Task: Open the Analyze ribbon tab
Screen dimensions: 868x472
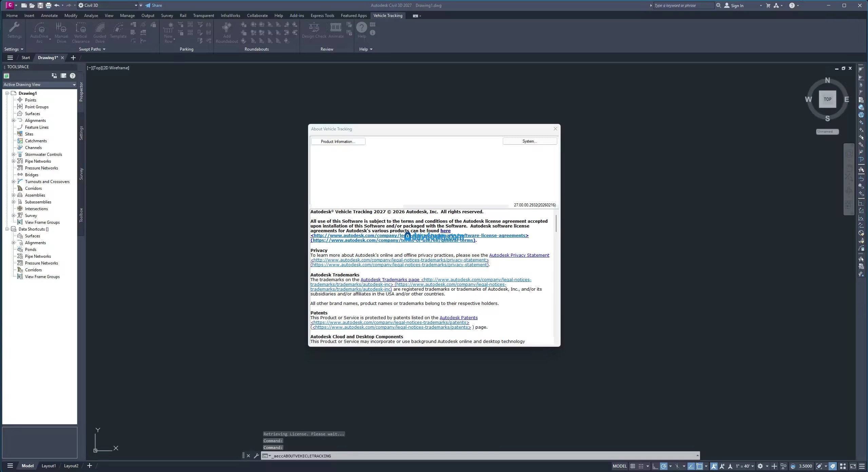Action: (91, 16)
